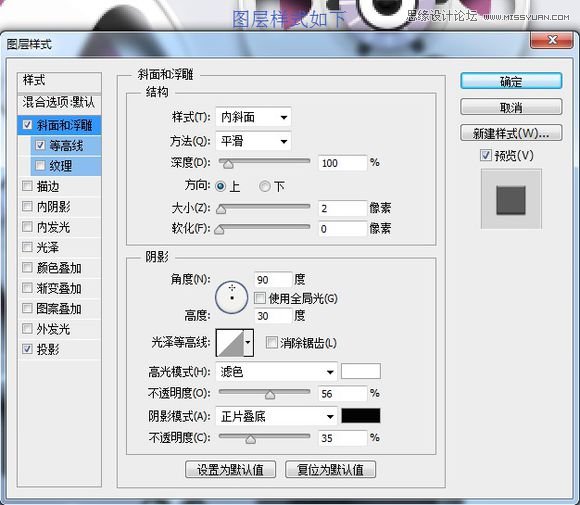Viewport: 580px width, 505px height.
Task: Enable the 光泽 checkbox
Action: [27, 247]
